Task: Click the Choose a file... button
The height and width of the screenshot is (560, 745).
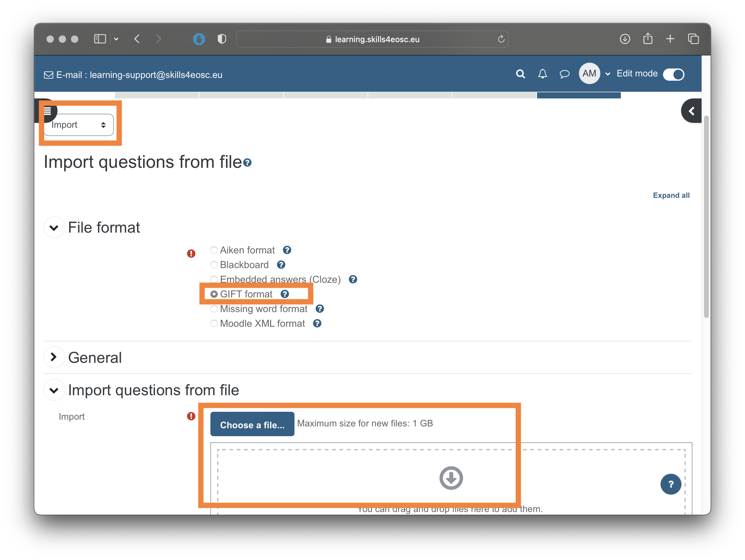Action: pyautogui.click(x=252, y=424)
